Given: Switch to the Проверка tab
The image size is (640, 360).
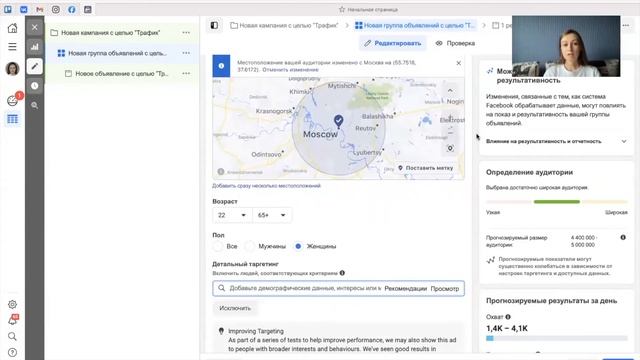Looking at the screenshot, I should point(455,43).
